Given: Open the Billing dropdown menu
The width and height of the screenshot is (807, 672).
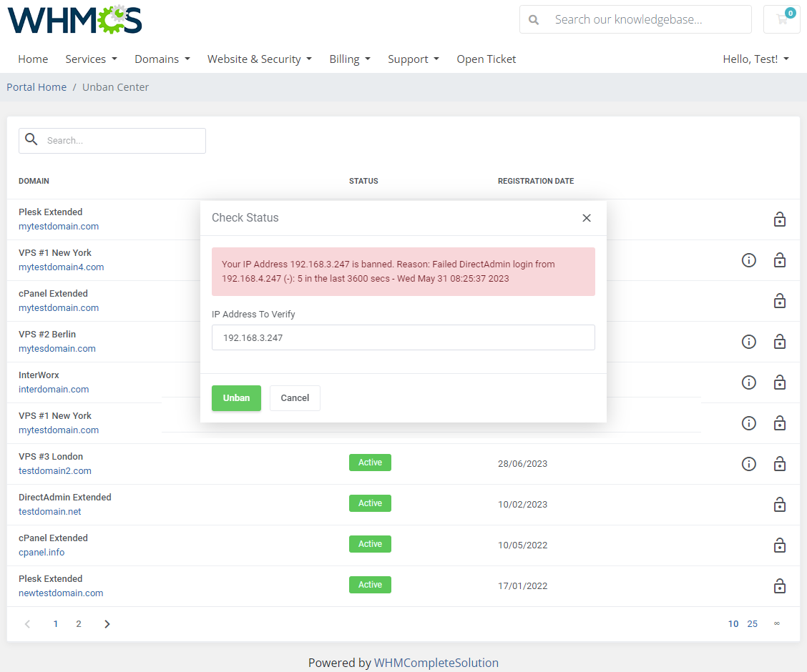Looking at the screenshot, I should click(349, 59).
